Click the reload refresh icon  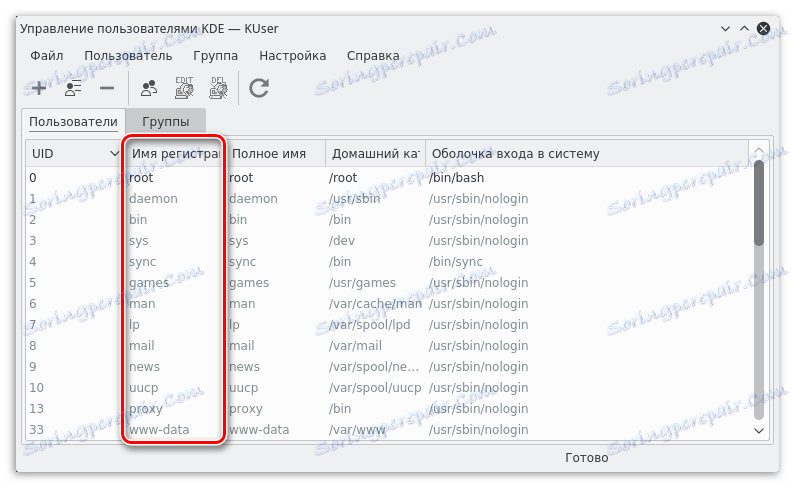[259, 88]
